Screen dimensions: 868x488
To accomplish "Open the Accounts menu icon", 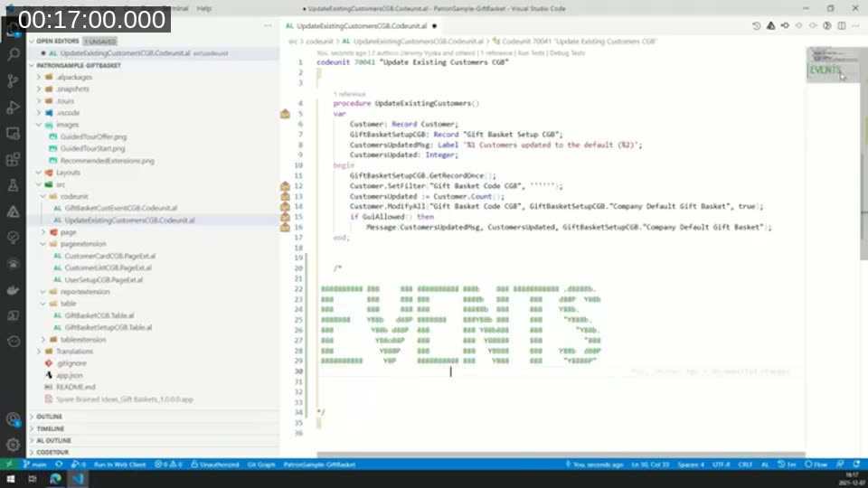I will click(x=13, y=418).
